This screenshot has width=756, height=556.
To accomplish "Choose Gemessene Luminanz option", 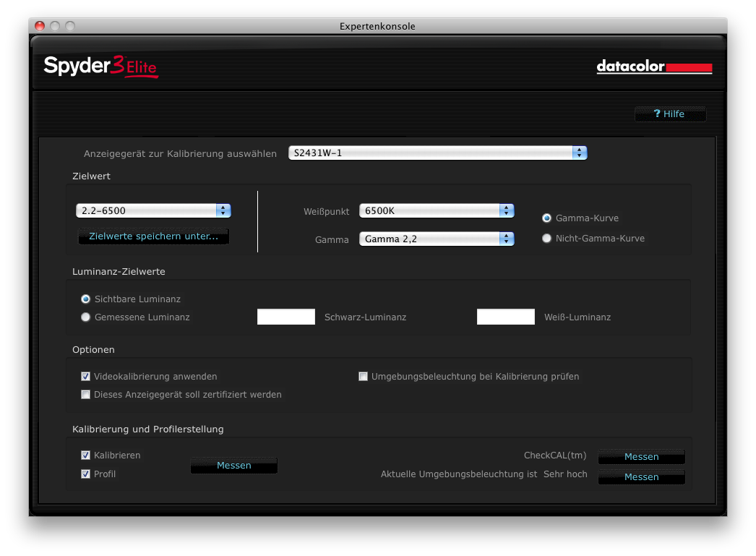I will (x=86, y=317).
